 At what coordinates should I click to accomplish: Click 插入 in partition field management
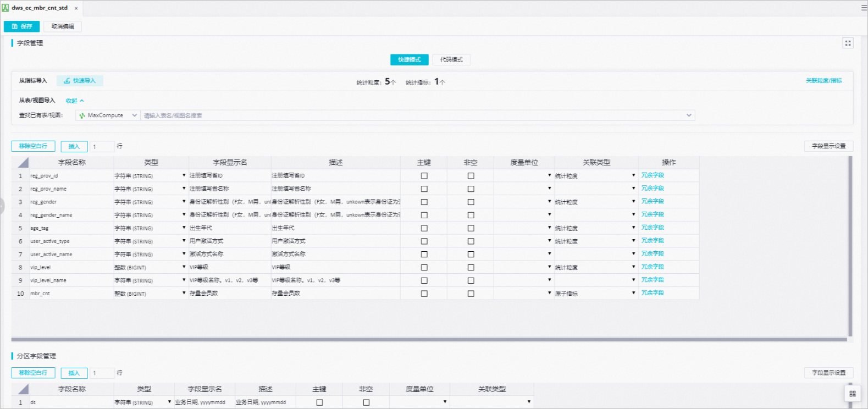(x=74, y=373)
